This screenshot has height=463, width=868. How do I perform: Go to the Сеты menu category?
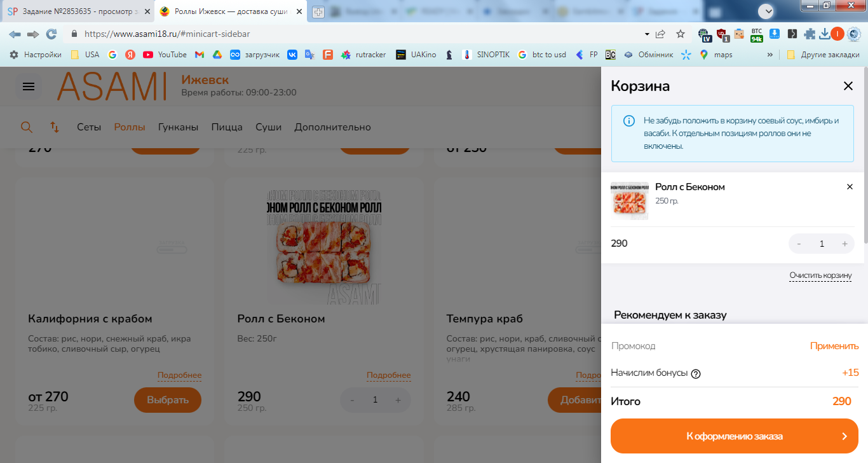pos(89,127)
